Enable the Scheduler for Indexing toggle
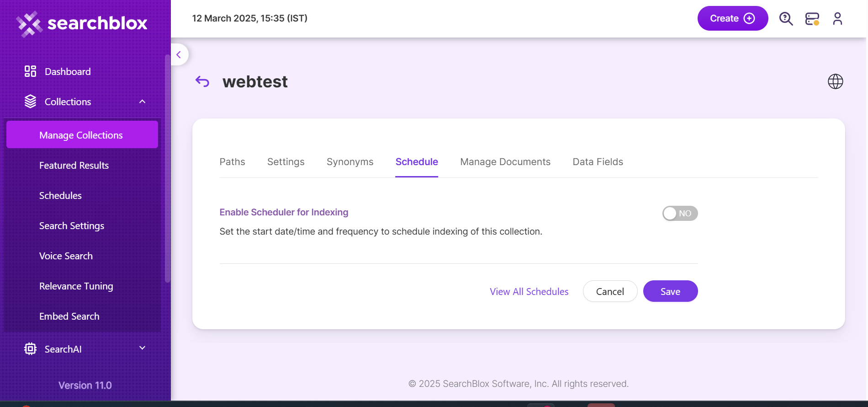This screenshot has width=868, height=407. click(680, 214)
